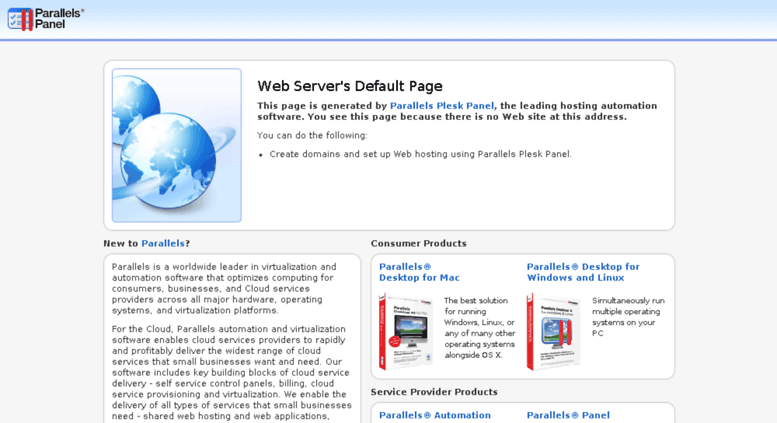Open Parallels Desktop for Mac link
Image resolution: width=777 pixels, height=423 pixels.
(419, 272)
